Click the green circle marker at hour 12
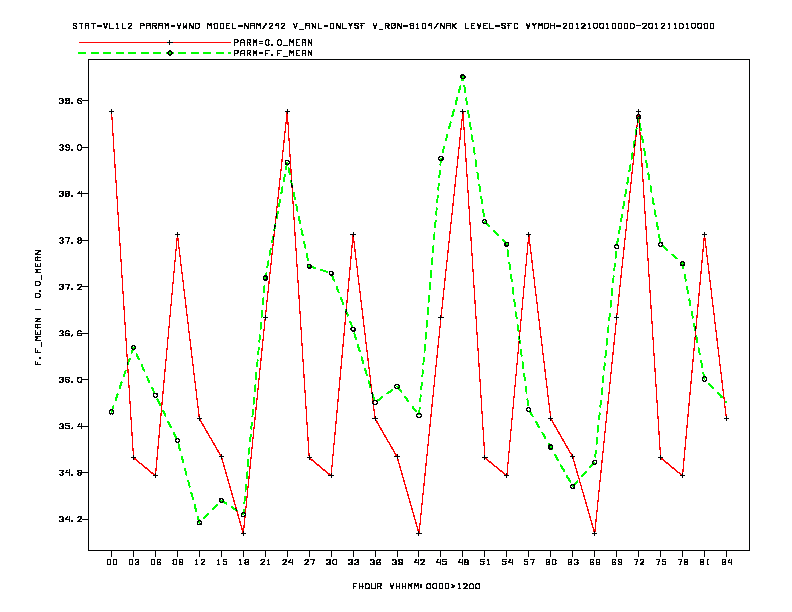 [x=200, y=523]
